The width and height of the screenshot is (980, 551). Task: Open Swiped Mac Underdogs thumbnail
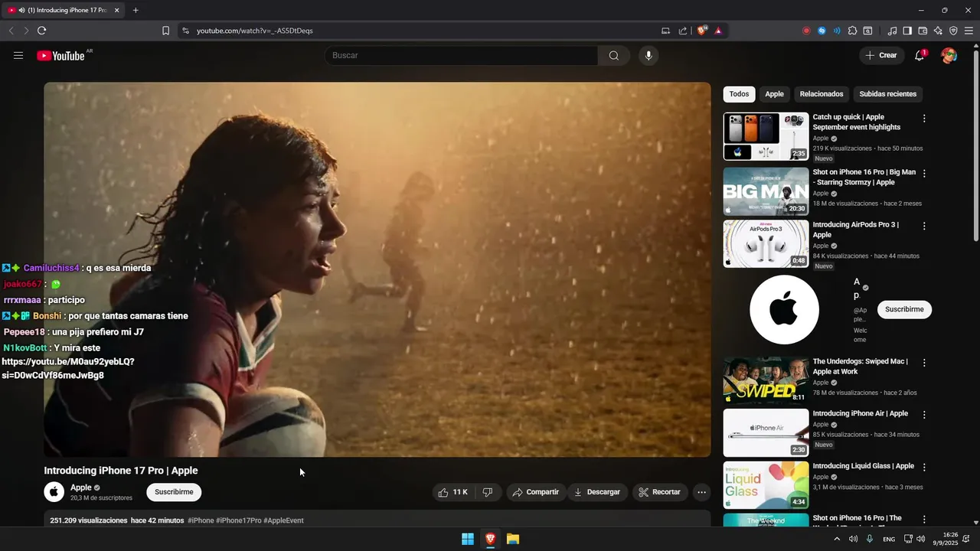pyautogui.click(x=766, y=380)
